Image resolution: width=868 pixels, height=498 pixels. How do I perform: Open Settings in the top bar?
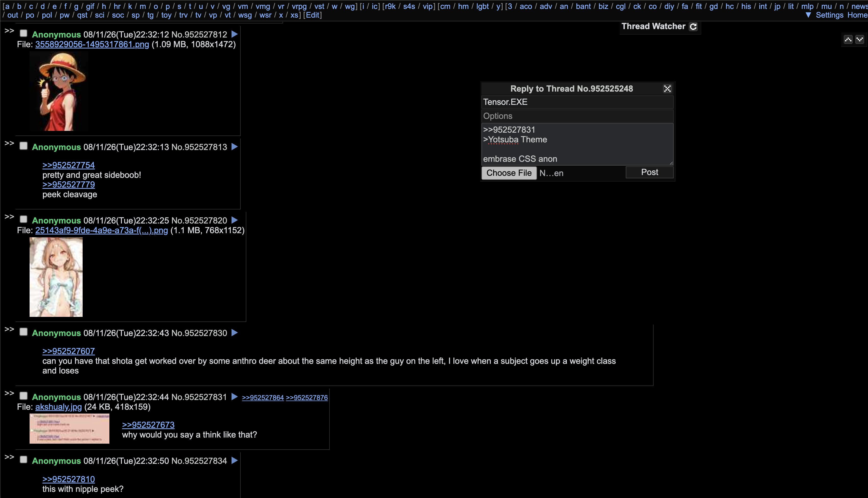(x=830, y=15)
